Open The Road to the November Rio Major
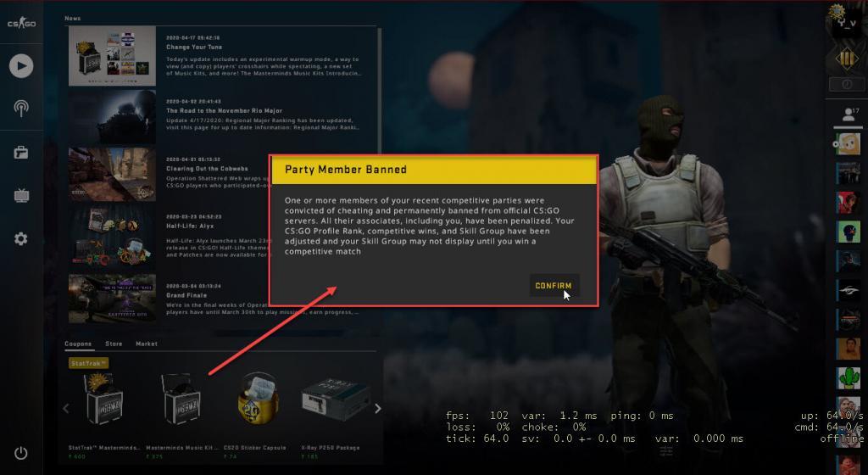Screen dimensions: 868x475 coord(224,111)
